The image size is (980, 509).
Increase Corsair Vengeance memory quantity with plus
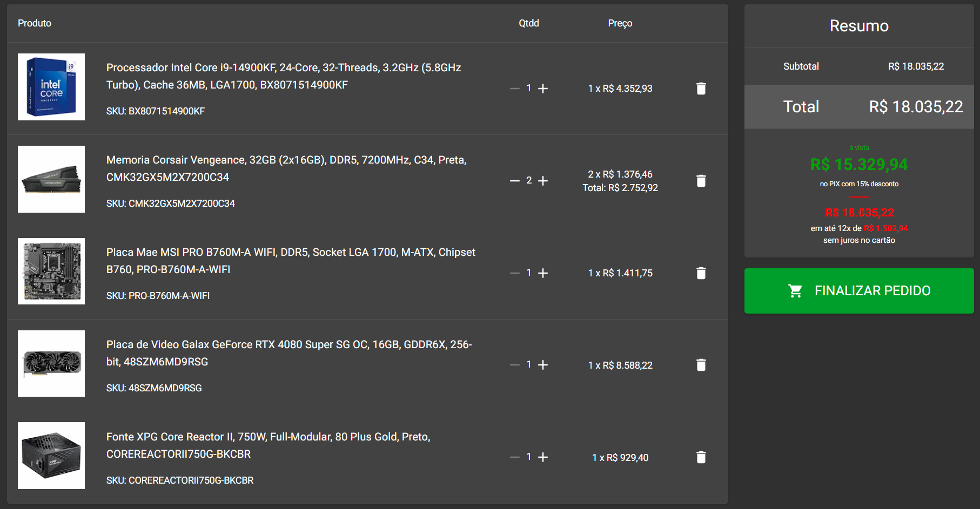click(543, 181)
